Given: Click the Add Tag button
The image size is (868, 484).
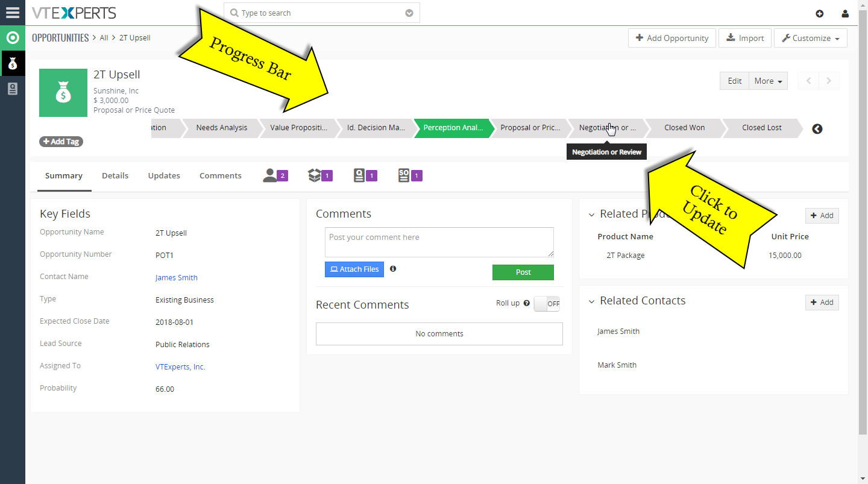Looking at the screenshot, I should point(61,142).
